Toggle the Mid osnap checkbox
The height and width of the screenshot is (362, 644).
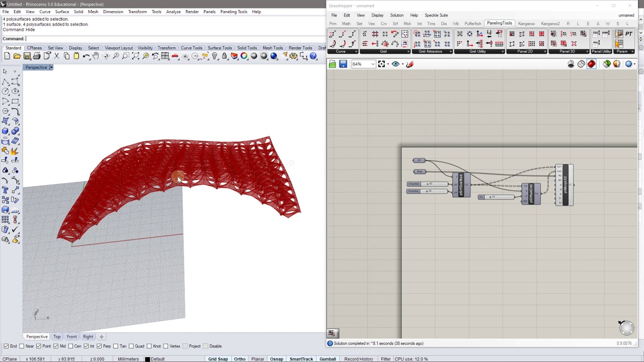pos(56,346)
